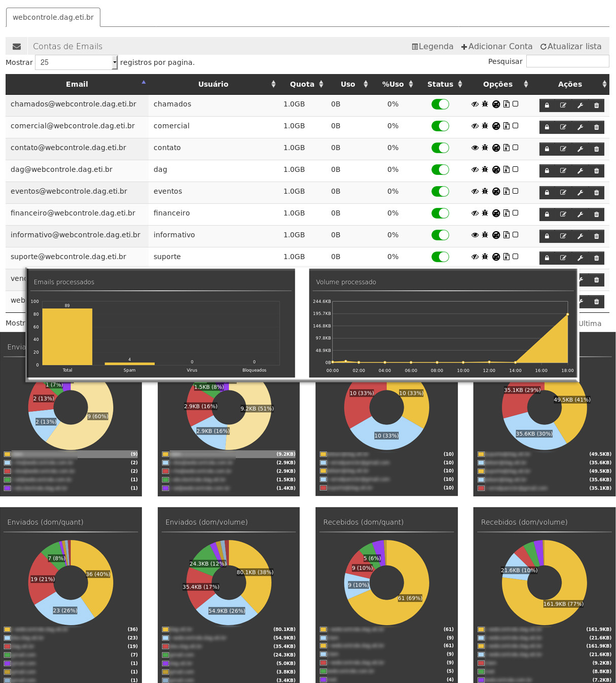Click the lock icon for chamados account
616x683 pixels.
547,105
